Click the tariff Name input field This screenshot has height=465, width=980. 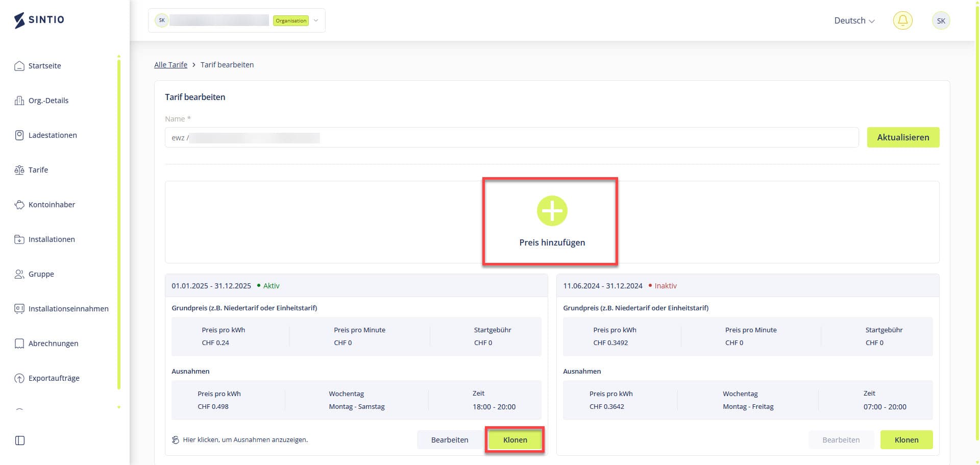click(510, 137)
